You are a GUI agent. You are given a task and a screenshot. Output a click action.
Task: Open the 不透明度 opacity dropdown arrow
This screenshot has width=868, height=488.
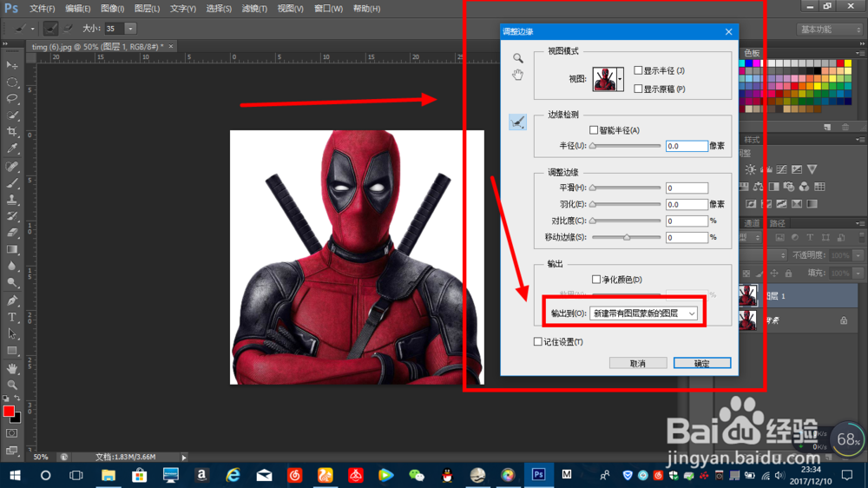(x=858, y=254)
